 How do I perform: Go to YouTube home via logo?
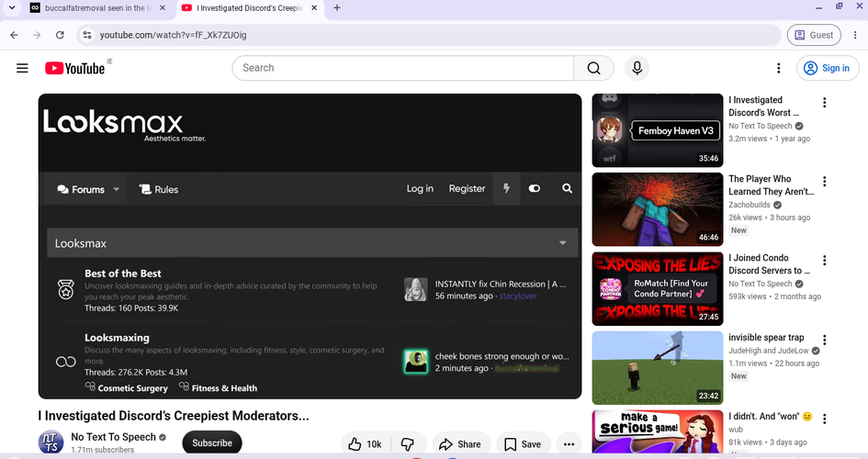click(74, 68)
